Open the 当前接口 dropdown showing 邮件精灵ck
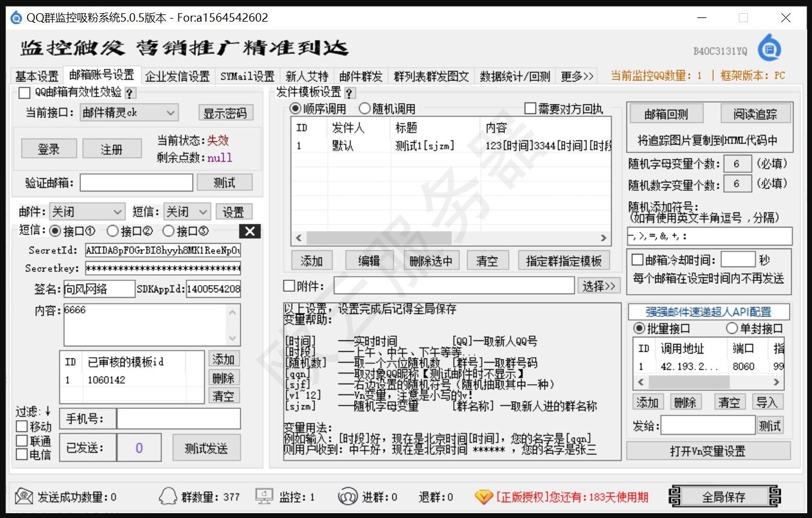This screenshot has width=812, height=518. pos(129,112)
